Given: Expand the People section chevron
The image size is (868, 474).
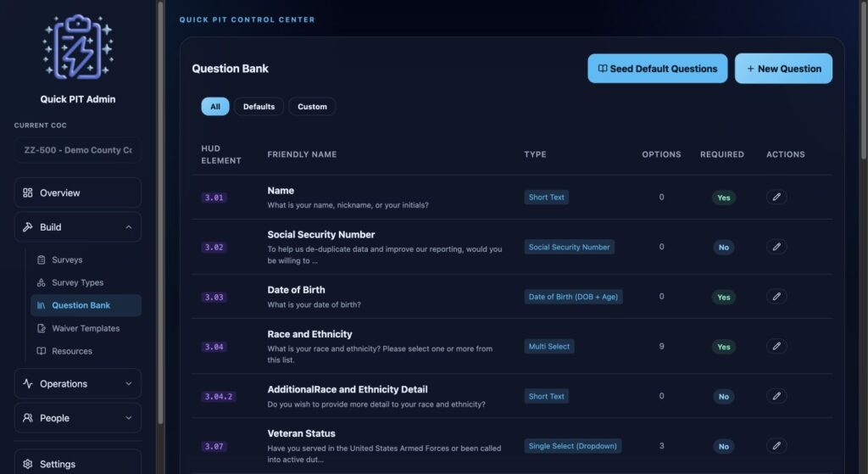Looking at the screenshot, I should tap(129, 418).
